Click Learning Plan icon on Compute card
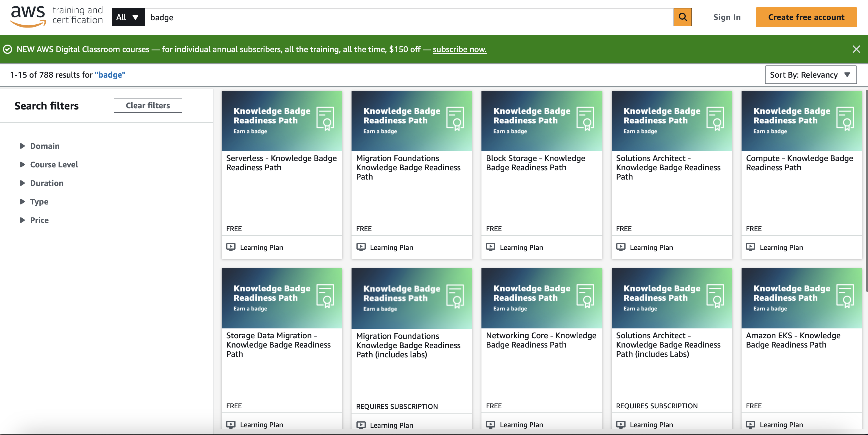The image size is (868, 435). (751, 247)
